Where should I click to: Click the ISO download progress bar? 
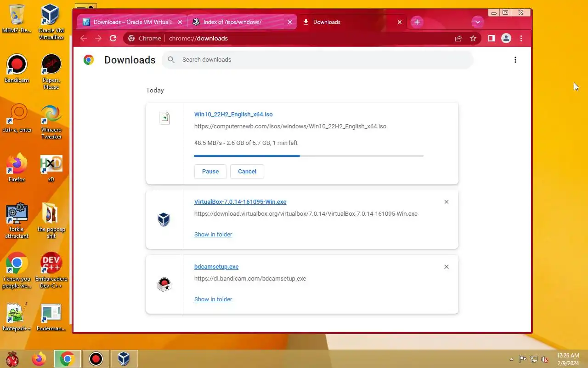pos(309,156)
